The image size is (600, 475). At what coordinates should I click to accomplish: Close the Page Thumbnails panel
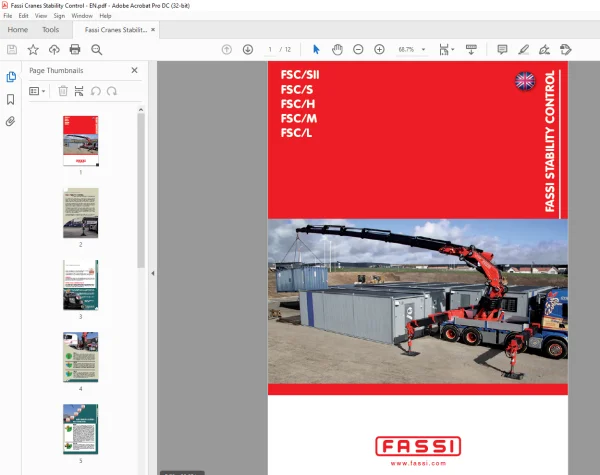134,70
